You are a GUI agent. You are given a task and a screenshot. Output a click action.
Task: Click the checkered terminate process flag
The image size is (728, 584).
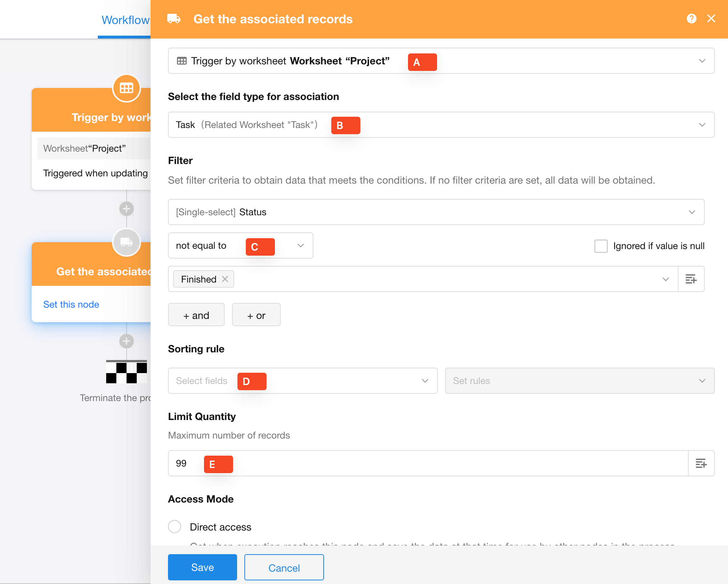[x=127, y=372]
